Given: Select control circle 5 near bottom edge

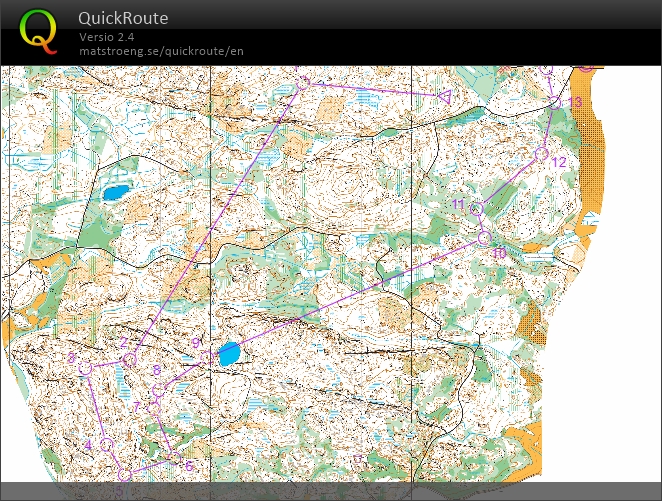Looking at the screenshot, I should point(125,473).
